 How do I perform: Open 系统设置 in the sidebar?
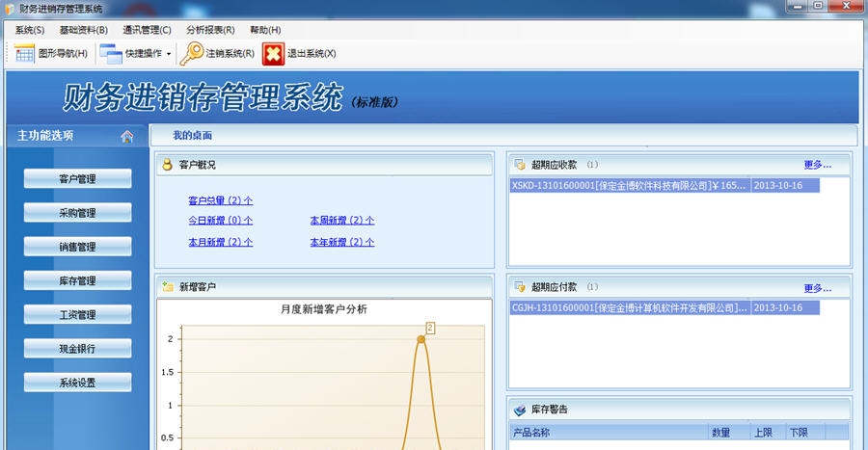pyautogui.click(x=77, y=383)
